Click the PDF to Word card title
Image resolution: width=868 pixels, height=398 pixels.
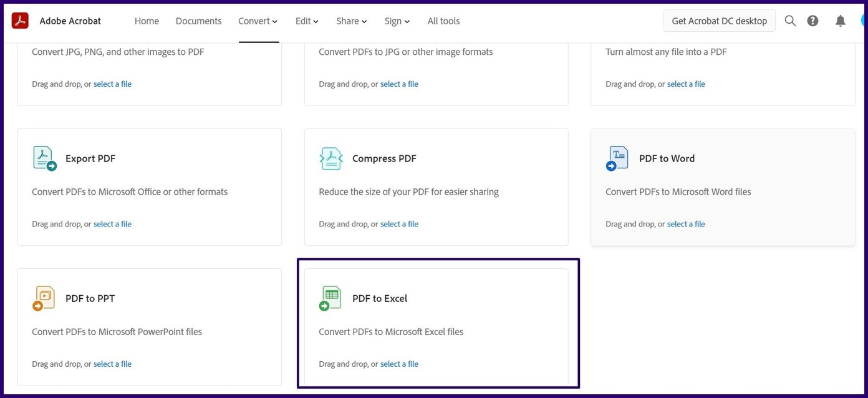[667, 158]
